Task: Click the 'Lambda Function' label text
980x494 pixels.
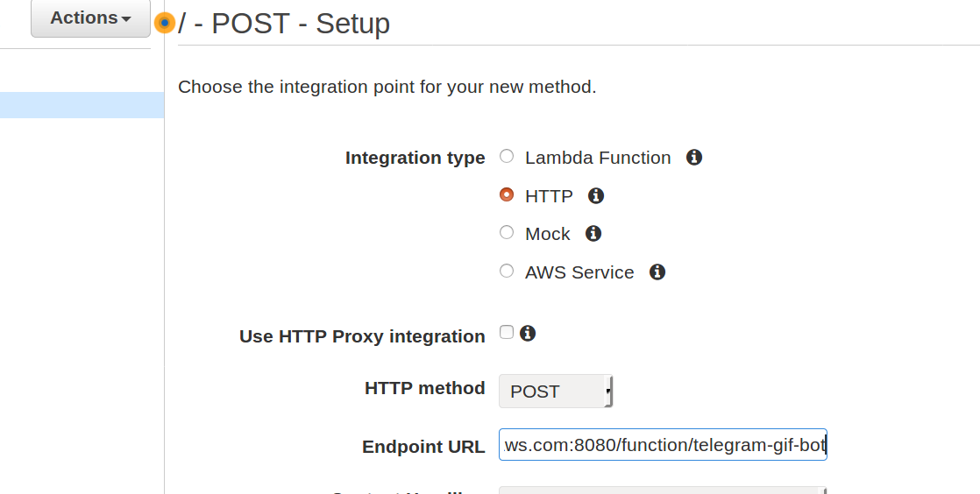Action: click(x=598, y=158)
